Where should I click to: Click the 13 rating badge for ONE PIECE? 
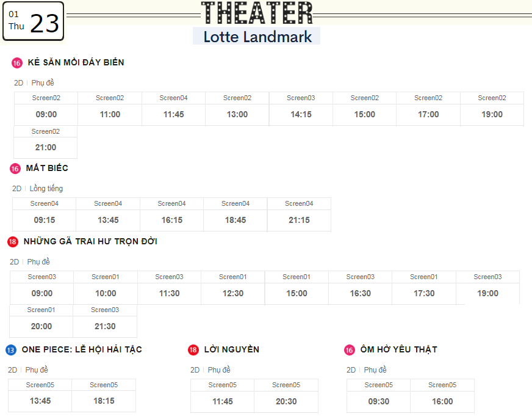coord(11,350)
